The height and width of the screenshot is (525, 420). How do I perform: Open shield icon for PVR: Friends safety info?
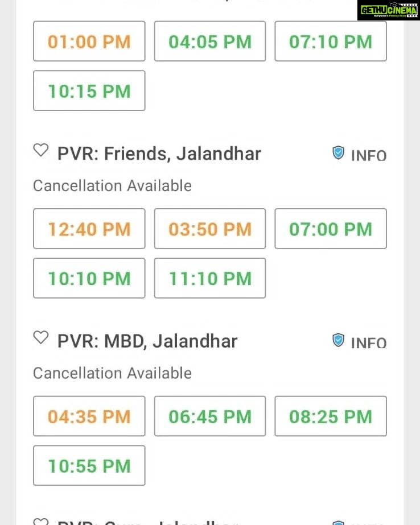click(x=338, y=152)
